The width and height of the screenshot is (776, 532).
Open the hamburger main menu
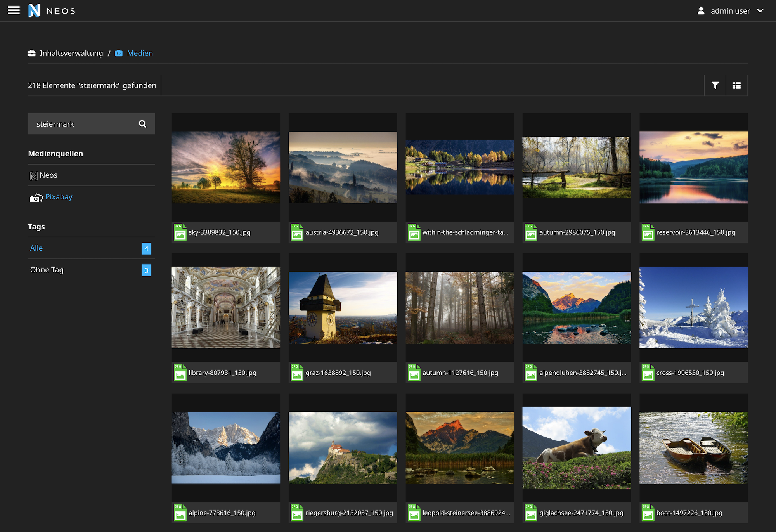point(14,10)
